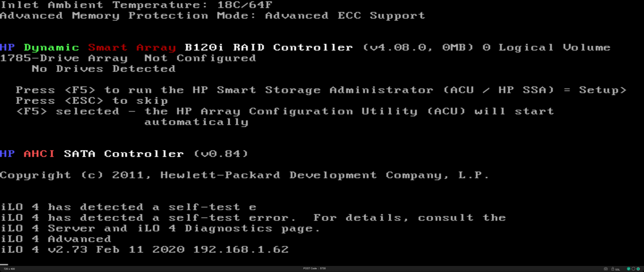The width and height of the screenshot is (644, 272).
Task: Click the IP address 192.168.1.62
Action: point(241,250)
